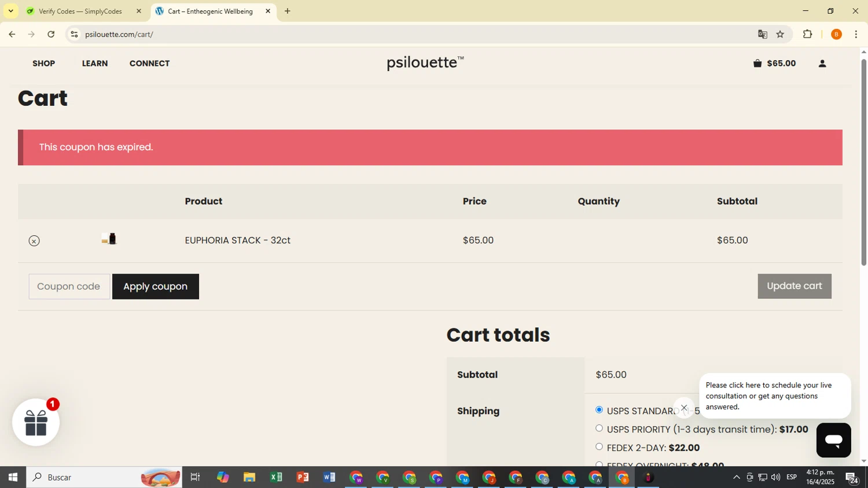Select USPS STANDARD shipping option
The height and width of the screenshot is (488, 868).
599,410
